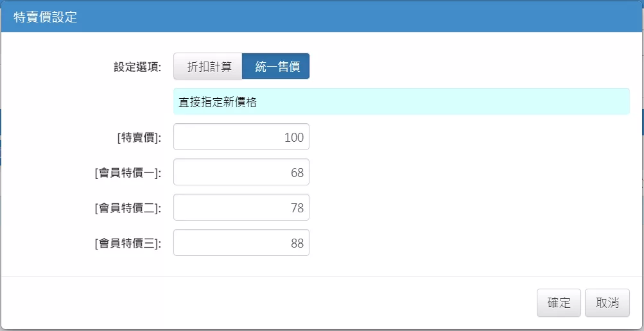Click the number 78 in member price two
The image size is (644, 331).
point(297,208)
